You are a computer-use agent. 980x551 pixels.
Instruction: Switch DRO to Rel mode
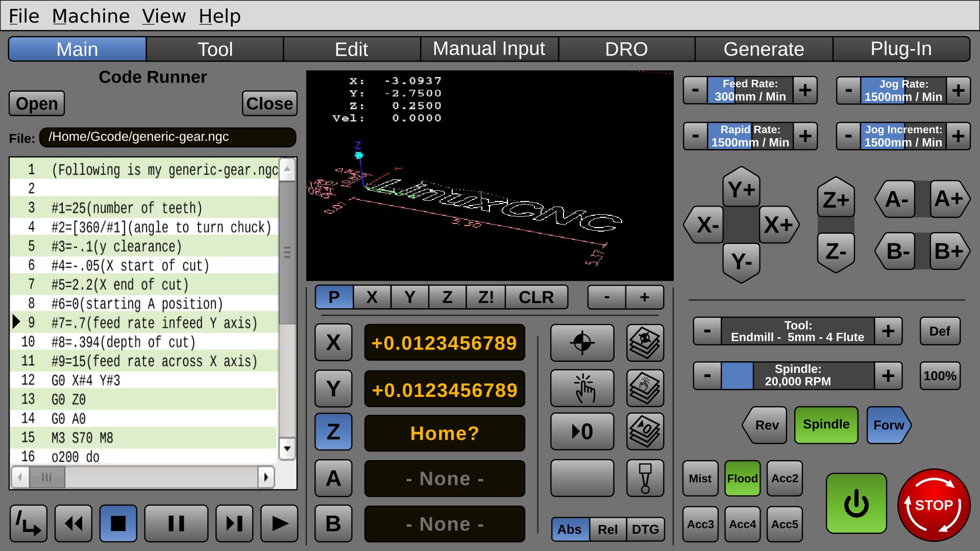[x=607, y=530]
